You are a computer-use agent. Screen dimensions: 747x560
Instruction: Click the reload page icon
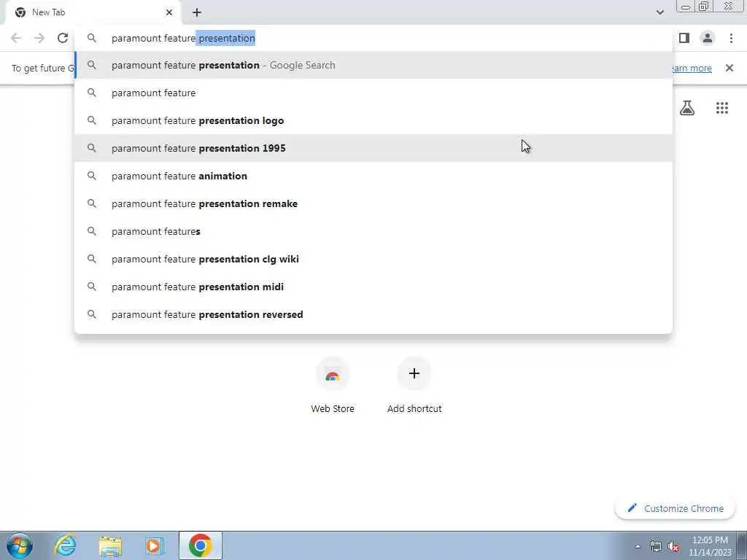(63, 38)
